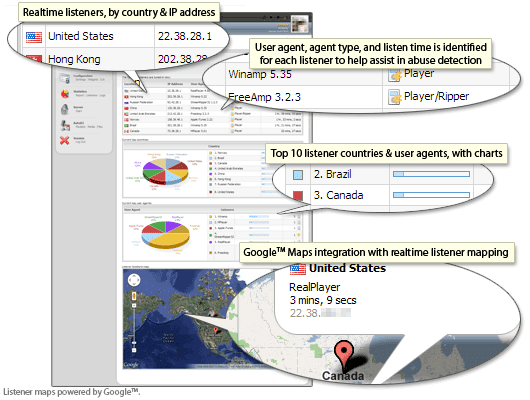Click the US flag in the map info bubble
Viewport: 530px width, 400px height.
coord(298,269)
